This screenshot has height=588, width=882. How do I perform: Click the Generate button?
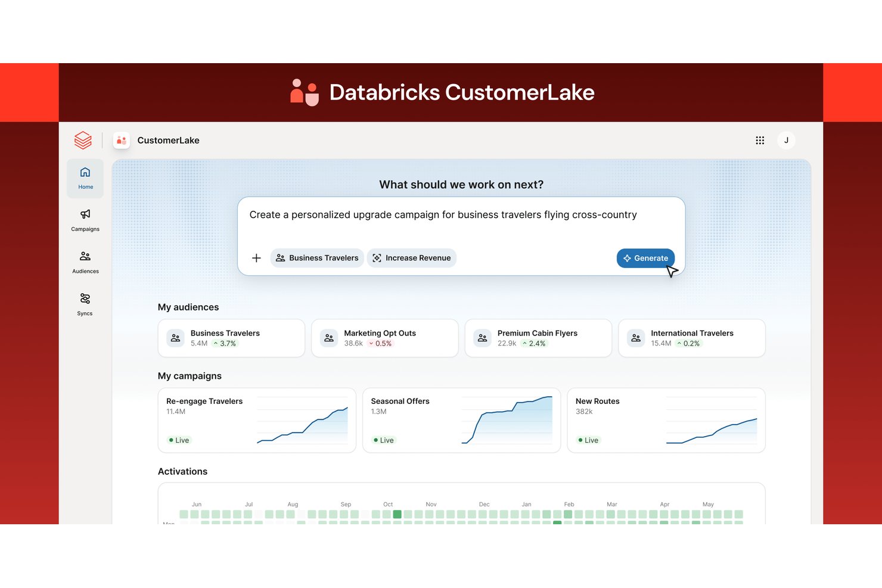point(645,258)
